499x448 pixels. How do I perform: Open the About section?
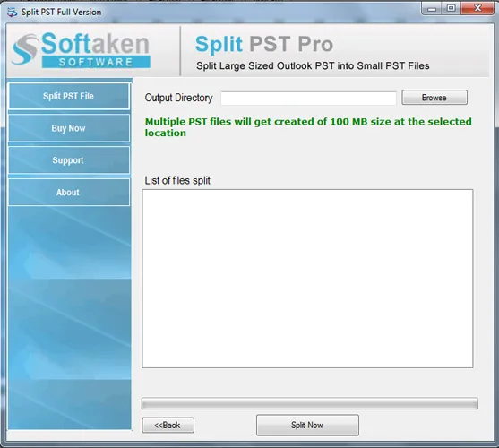pyautogui.click(x=69, y=192)
